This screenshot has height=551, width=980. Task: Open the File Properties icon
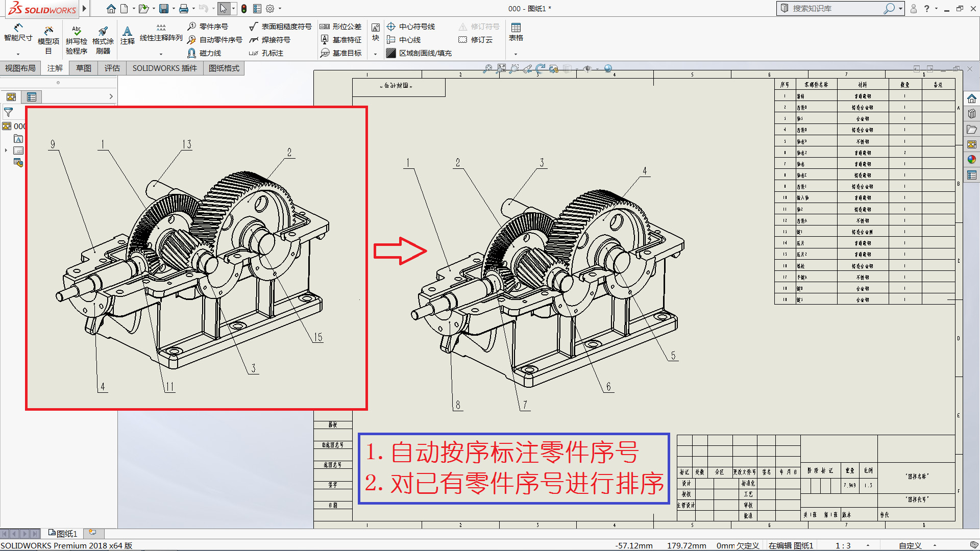257,9
